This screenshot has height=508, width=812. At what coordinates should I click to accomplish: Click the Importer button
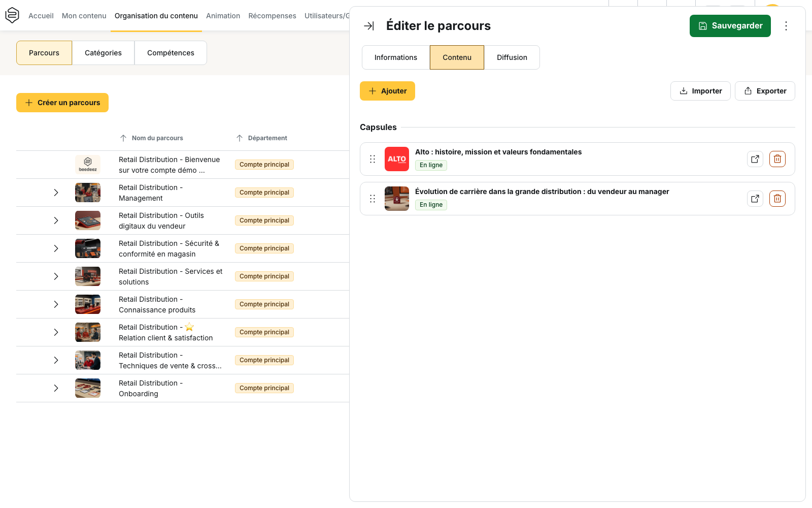(700, 91)
